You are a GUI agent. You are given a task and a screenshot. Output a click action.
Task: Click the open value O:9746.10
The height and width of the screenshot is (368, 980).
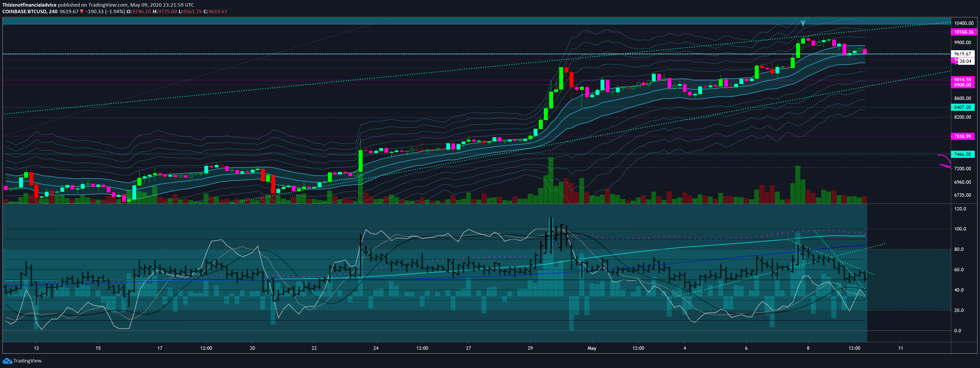tap(139, 11)
